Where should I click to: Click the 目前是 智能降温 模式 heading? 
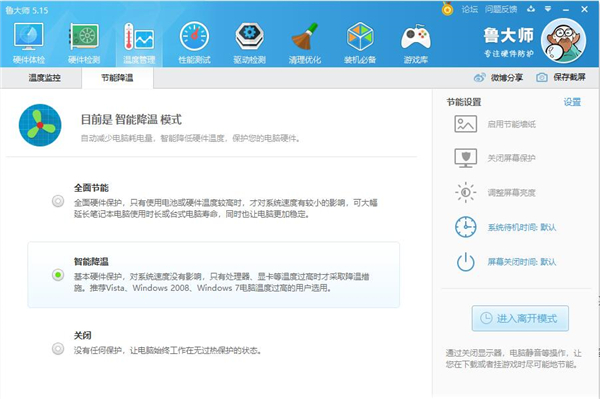[x=131, y=120]
